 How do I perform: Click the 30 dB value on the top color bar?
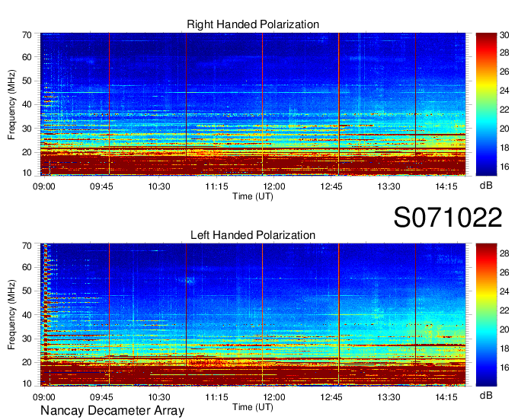coord(504,35)
